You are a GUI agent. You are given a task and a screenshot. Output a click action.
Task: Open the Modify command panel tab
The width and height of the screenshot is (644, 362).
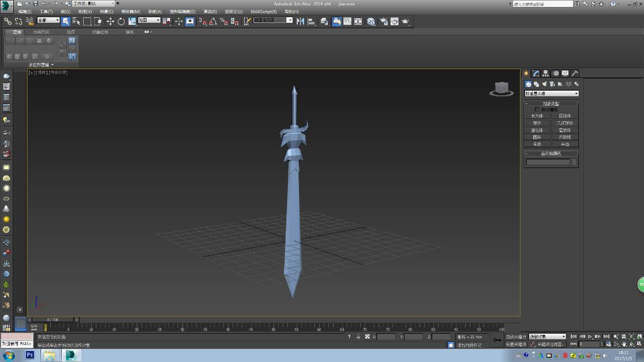coord(536,73)
